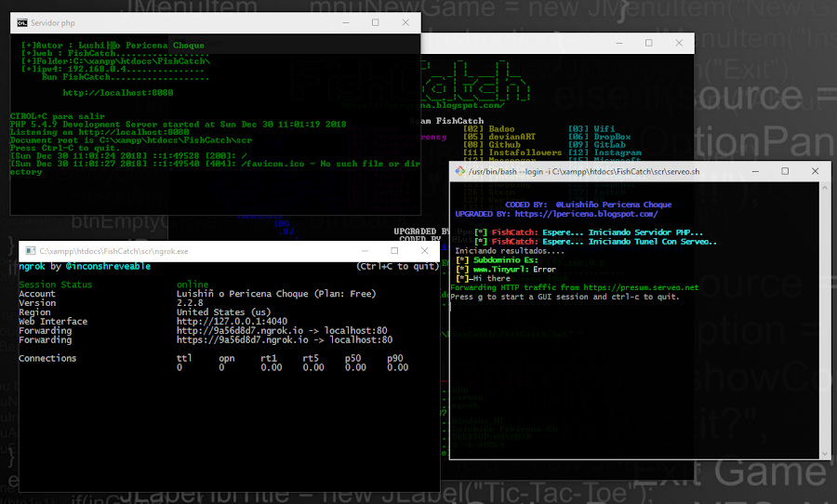The height and width of the screenshot is (504, 837).
Task: Click '[+]Autor : Lushiño Pericena Choque' line
Action: (x=113, y=46)
